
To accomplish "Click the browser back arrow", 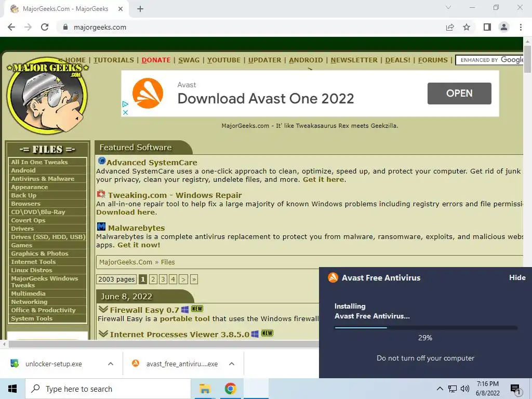I will (11, 27).
